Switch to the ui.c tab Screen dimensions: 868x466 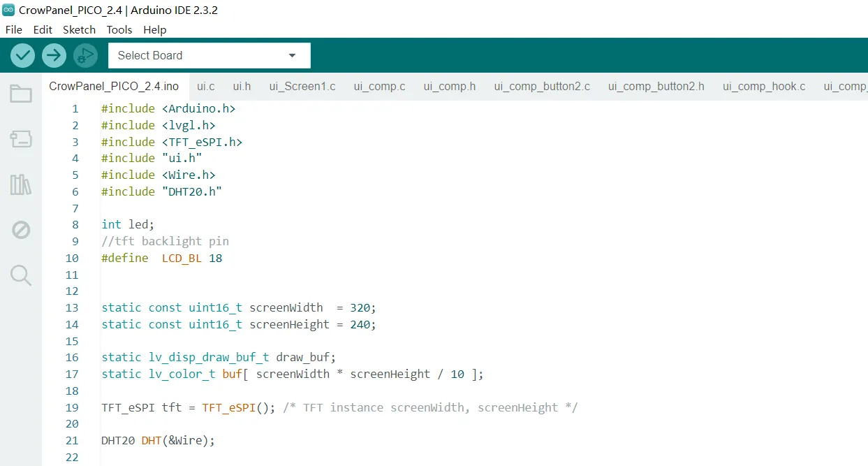point(206,87)
